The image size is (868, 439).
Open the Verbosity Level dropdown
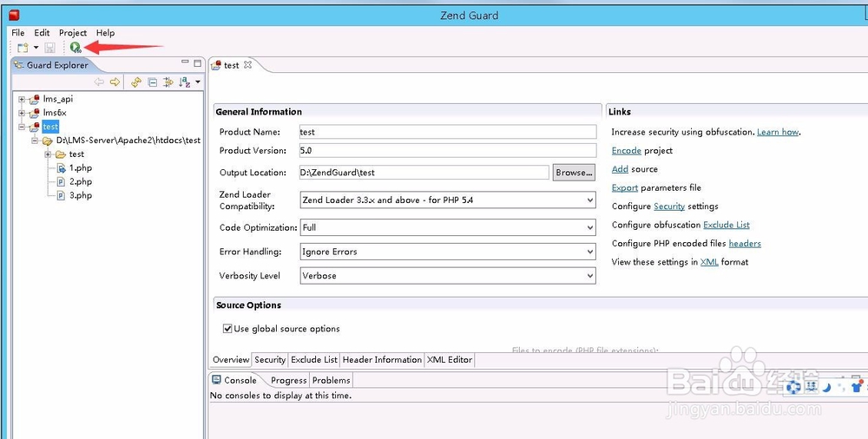(x=589, y=276)
